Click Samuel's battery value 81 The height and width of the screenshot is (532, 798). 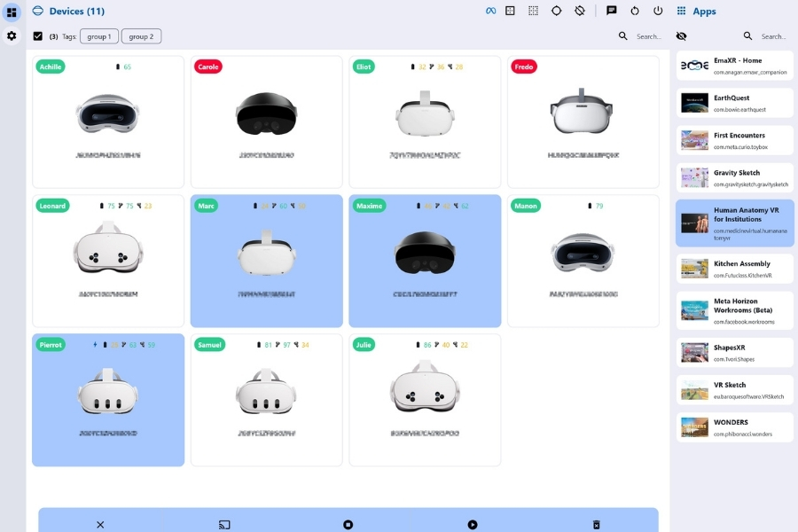pos(268,345)
